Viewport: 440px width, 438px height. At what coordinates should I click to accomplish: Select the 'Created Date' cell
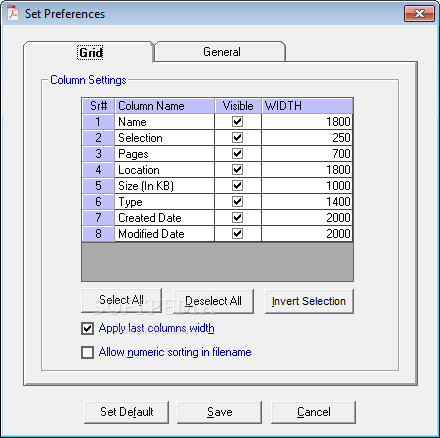pos(165,218)
